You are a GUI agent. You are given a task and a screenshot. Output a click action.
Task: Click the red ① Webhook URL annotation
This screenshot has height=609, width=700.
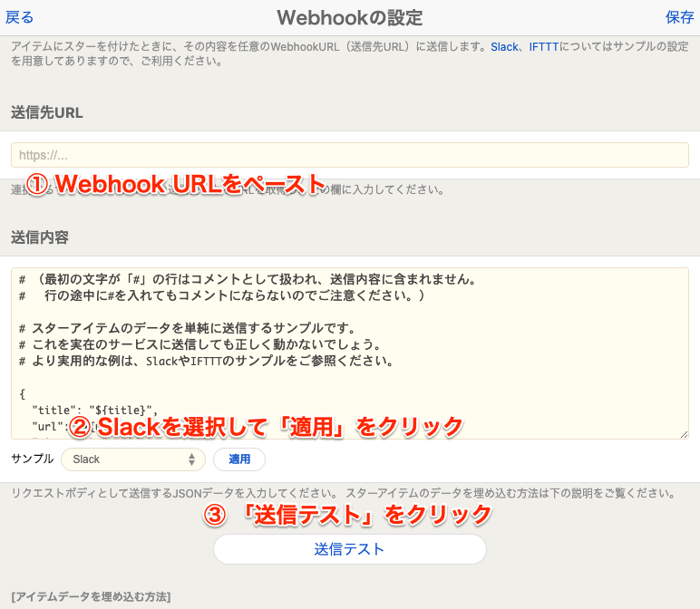pos(175,185)
